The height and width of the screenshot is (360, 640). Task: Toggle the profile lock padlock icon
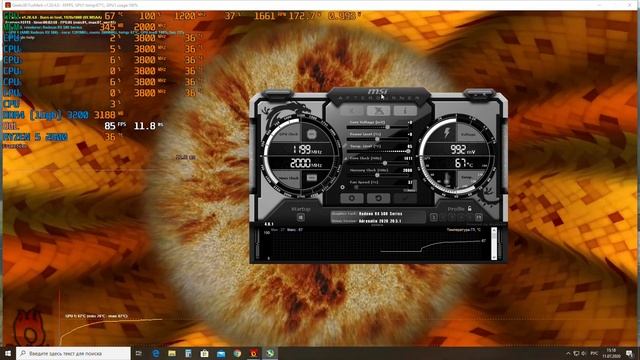pos(470,209)
